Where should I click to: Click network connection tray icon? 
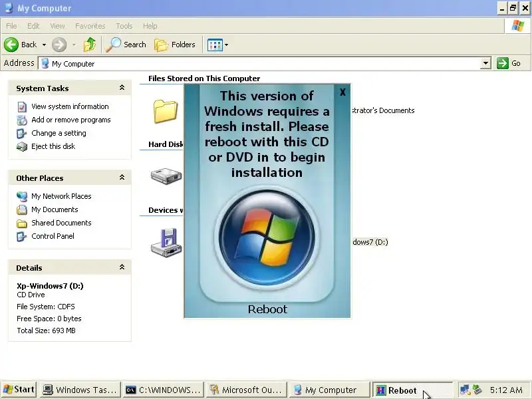(464, 390)
